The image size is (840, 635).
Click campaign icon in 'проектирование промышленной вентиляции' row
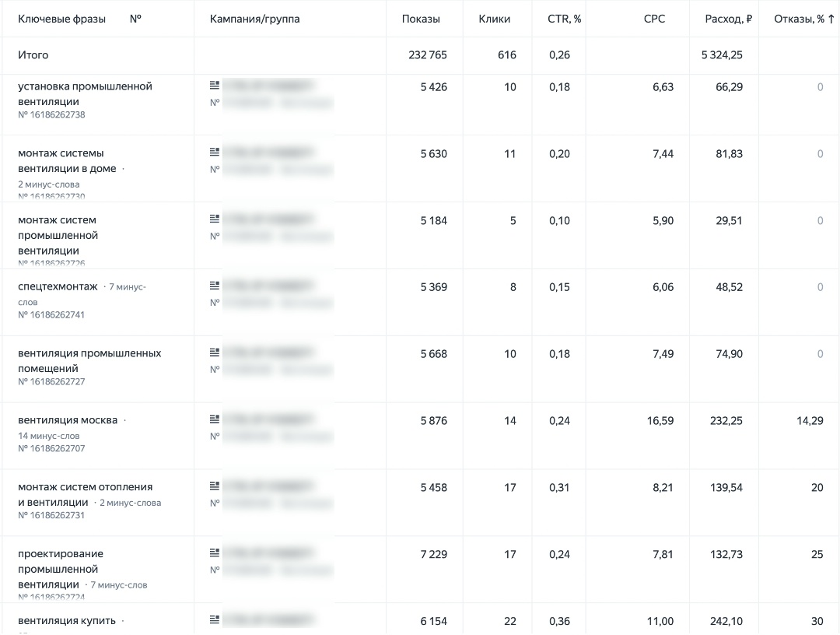[x=215, y=553]
